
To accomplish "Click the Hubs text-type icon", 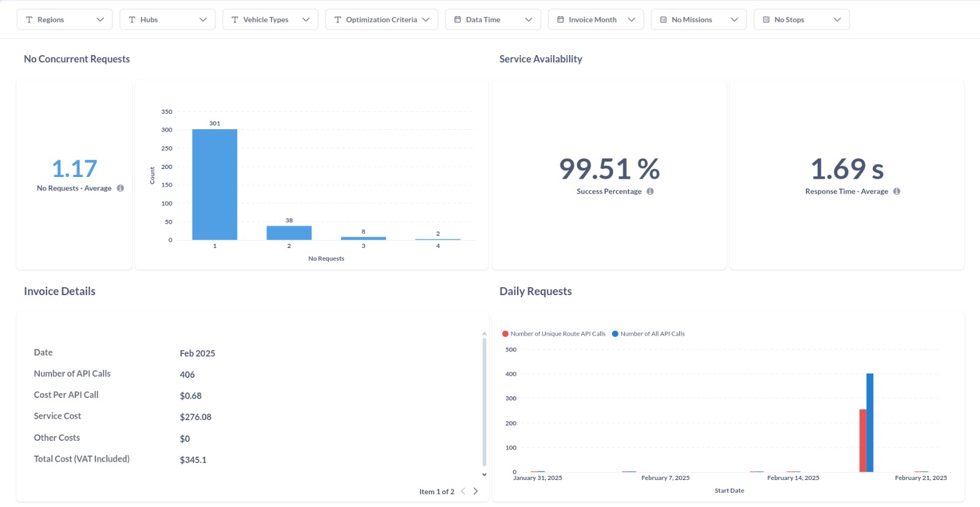I will tap(132, 20).
